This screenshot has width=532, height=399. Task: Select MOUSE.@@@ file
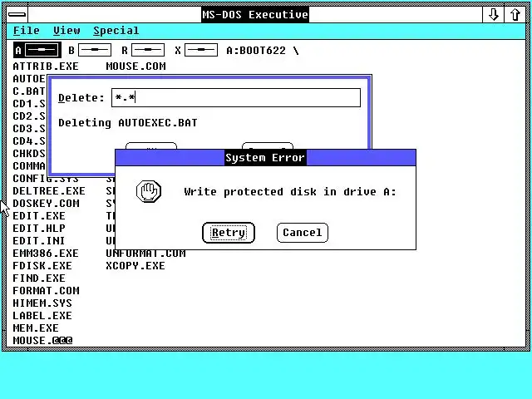pyautogui.click(x=42, y=340)
